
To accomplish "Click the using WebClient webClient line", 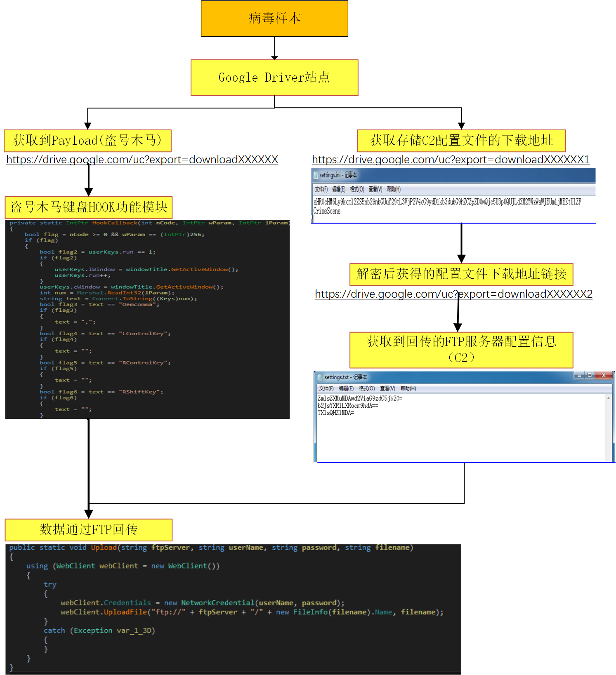I will (x=123, y=566).
